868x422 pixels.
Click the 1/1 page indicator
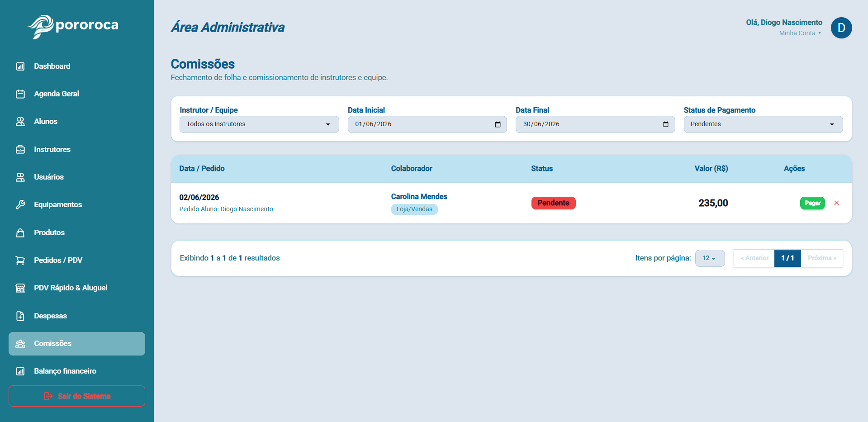point(787,258)
